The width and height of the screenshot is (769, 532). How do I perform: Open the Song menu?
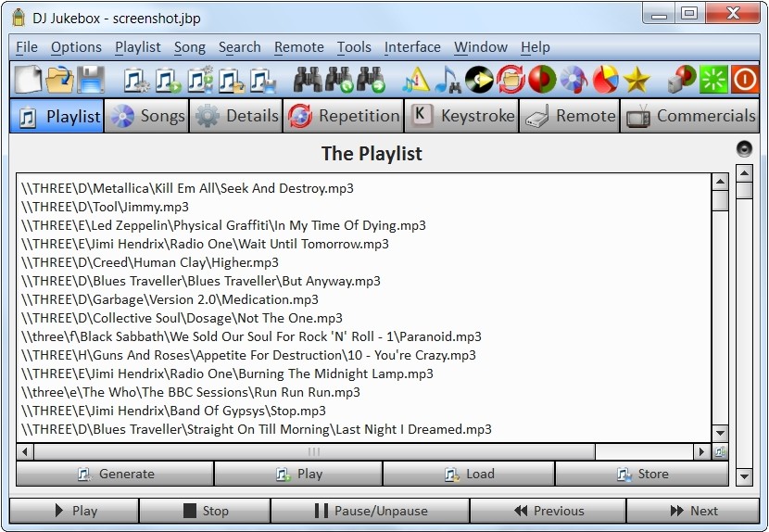[x=189, y=47]
